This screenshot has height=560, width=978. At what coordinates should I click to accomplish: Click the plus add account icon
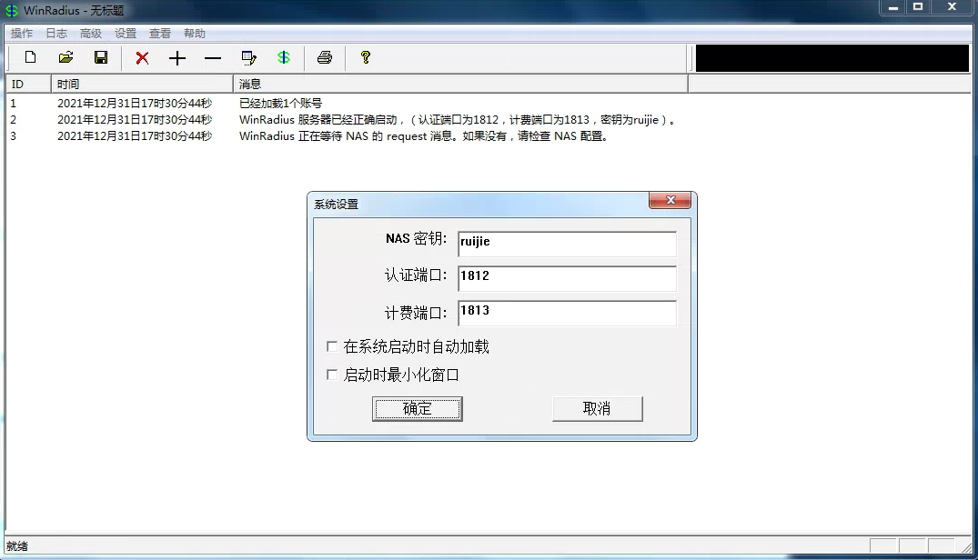click(x=177, y=58)
